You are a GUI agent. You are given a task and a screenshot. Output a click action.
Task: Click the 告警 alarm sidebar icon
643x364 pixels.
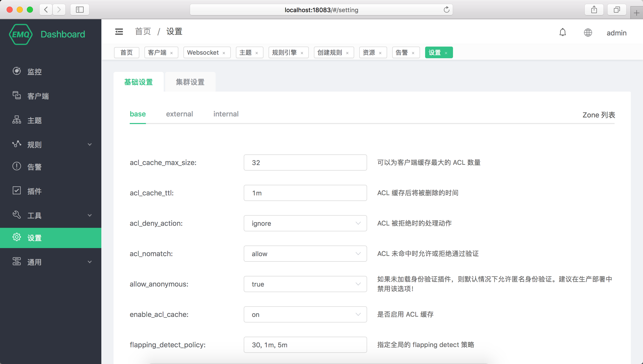click(x=17, y=166)
